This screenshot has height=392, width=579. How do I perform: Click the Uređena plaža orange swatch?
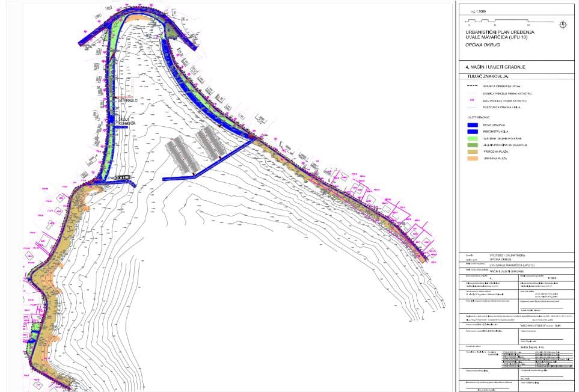click(x=472, y=158)
